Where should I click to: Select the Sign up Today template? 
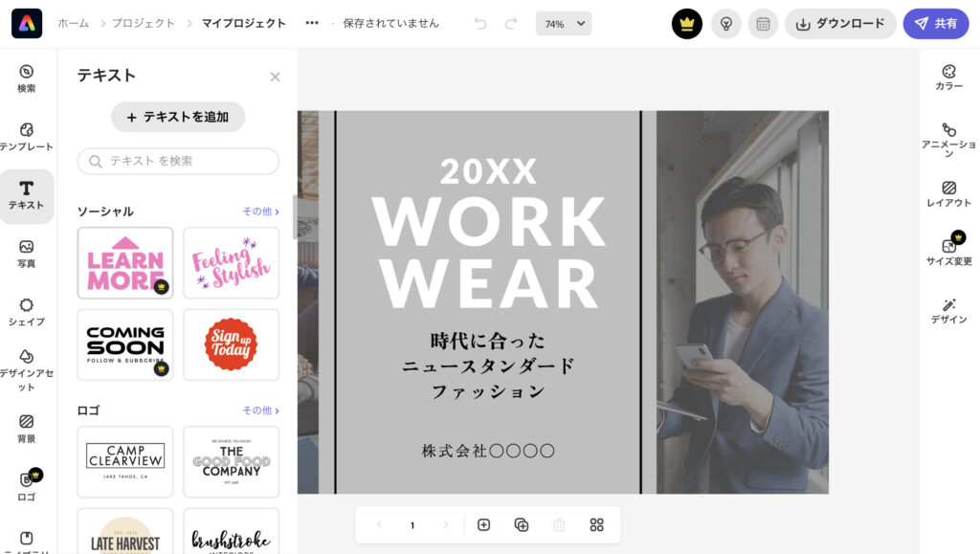tap(232, 344)
